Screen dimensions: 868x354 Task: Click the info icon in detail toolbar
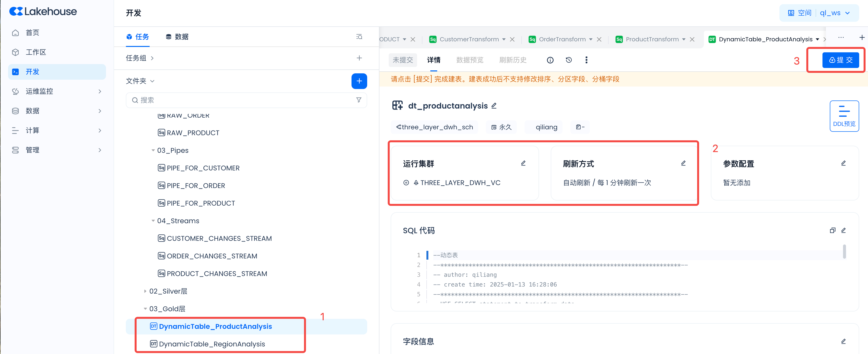[550, 60]
